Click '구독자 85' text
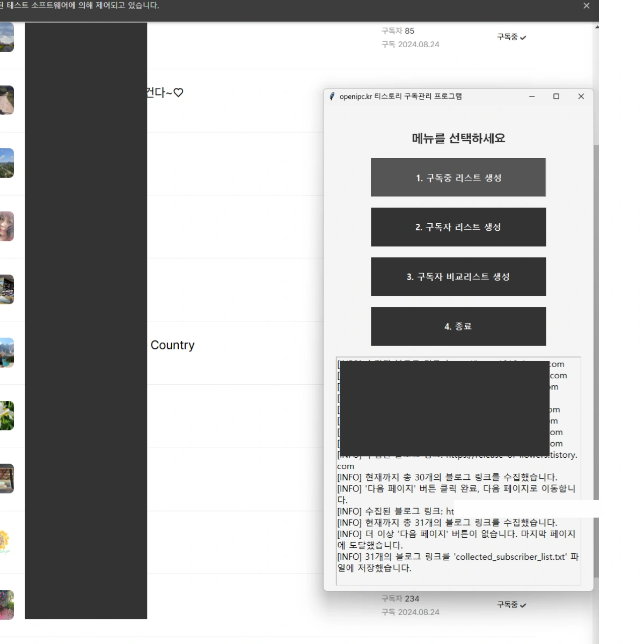This screenshot has width=644, height=644. pos(398,31)
